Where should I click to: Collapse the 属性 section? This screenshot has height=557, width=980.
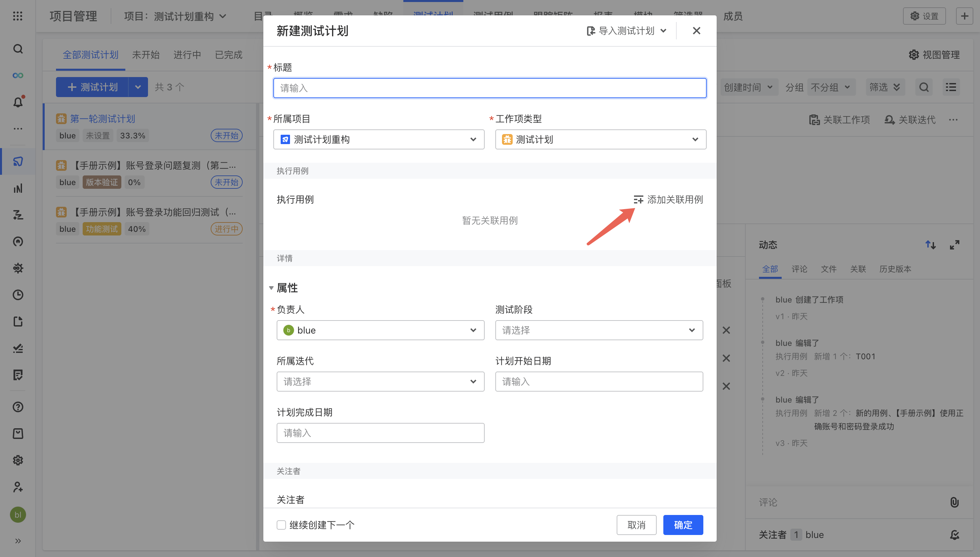[271, 288]
